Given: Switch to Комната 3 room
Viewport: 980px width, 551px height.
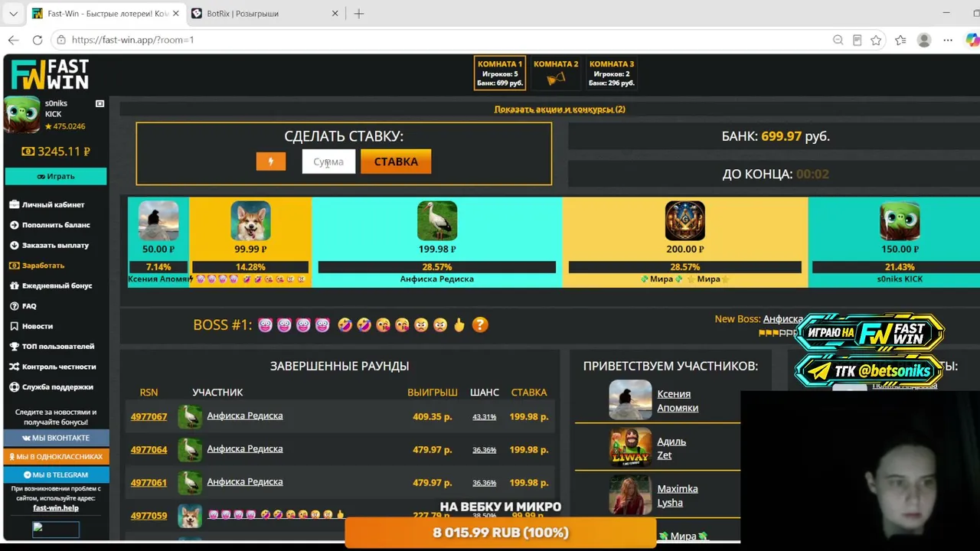Looking at the screenshot, I should (x=612, y=73).
